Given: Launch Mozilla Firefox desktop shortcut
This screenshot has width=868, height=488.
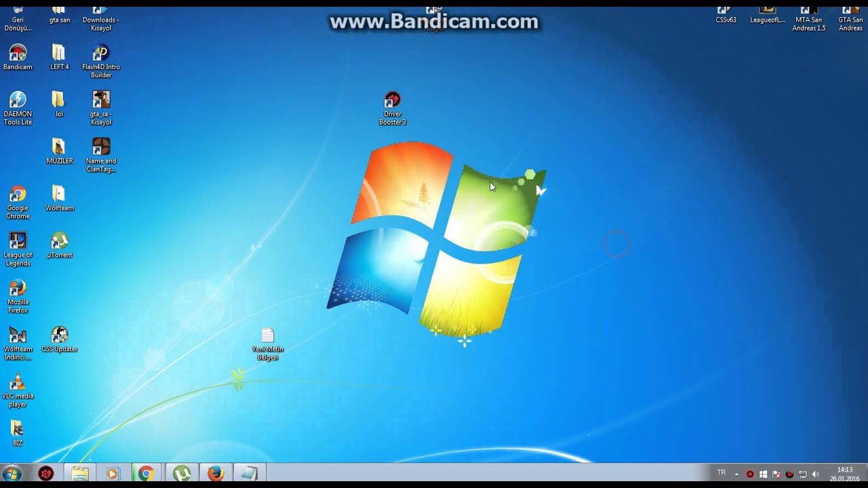Looking at the screenshot, I should click(x=18, y=296).
